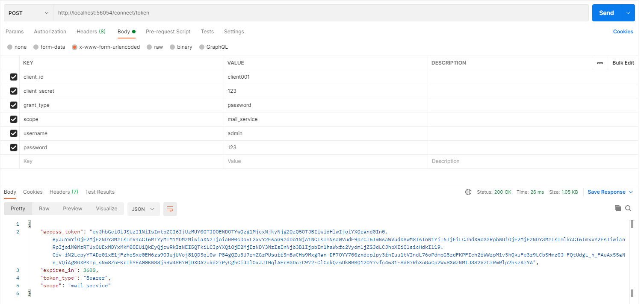
Task: Click the request URL field
Action: coord(321,13)
